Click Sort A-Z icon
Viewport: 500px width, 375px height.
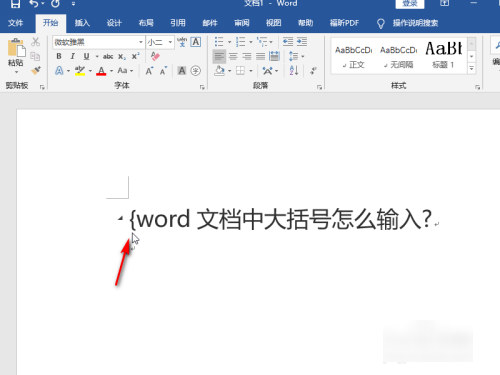[x=294, y=71]
